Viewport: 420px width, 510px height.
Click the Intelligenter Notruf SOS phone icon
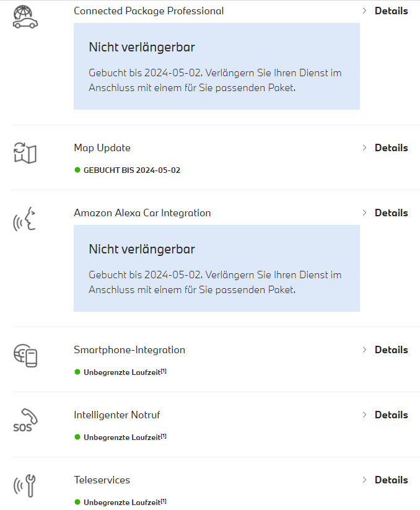25,420
